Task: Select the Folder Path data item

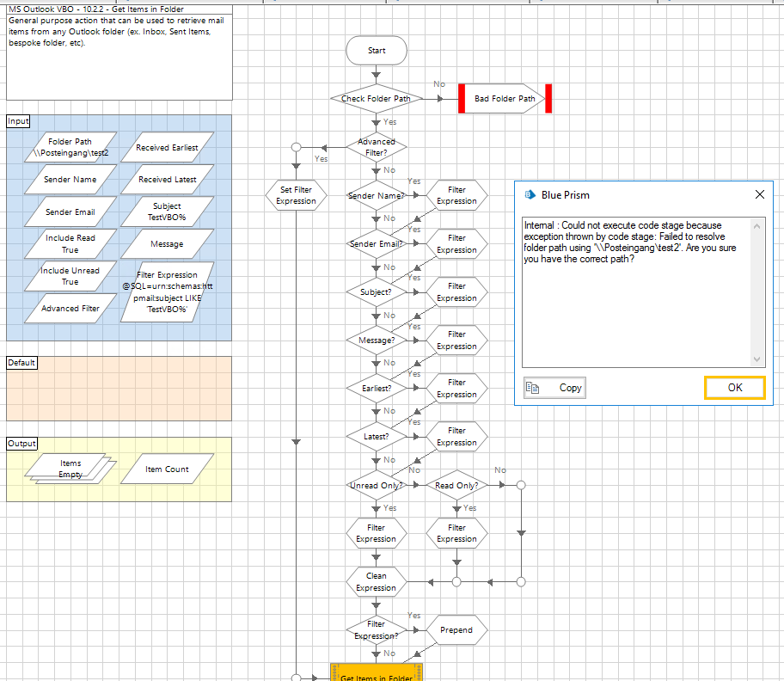Action: [70, 147]
